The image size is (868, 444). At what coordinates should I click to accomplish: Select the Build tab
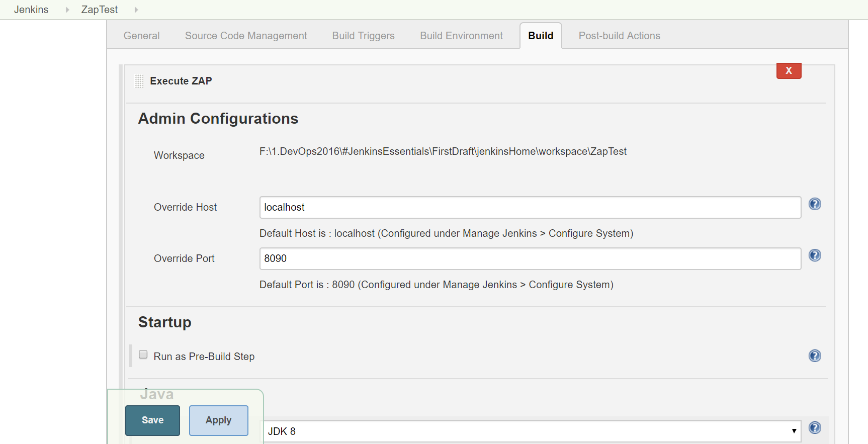click(x=541, y=36)
